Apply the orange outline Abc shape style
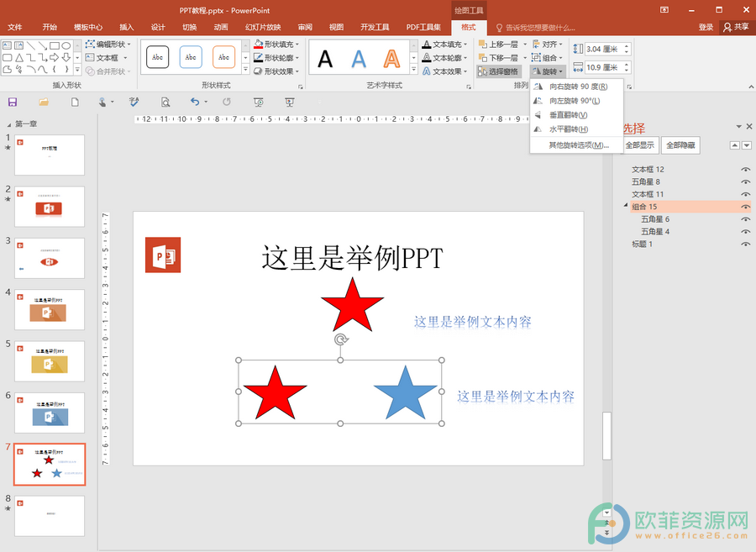Viewport: 756px width, 552px height. (223, 57)
